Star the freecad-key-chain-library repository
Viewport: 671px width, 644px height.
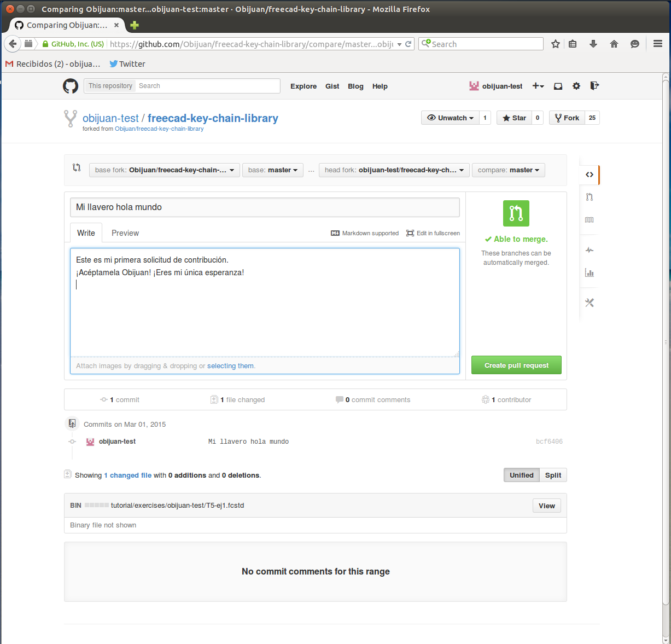(514, 118)
